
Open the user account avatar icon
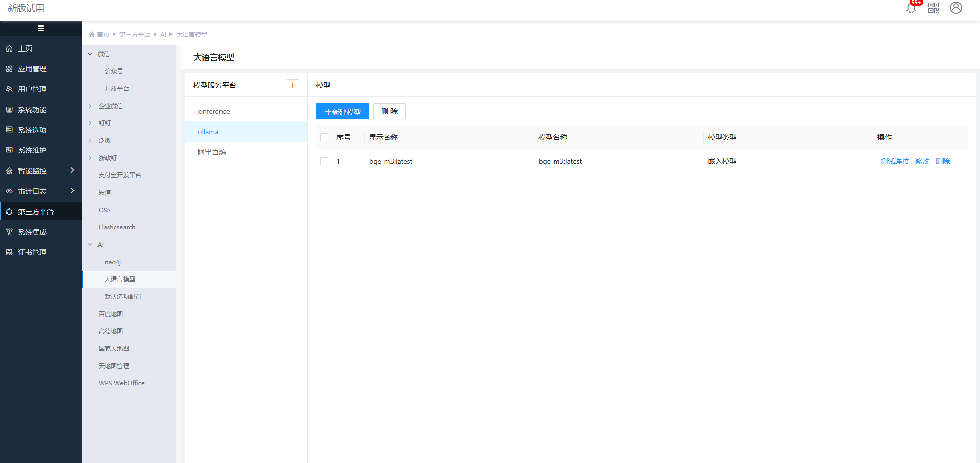[x=956, y=8]
